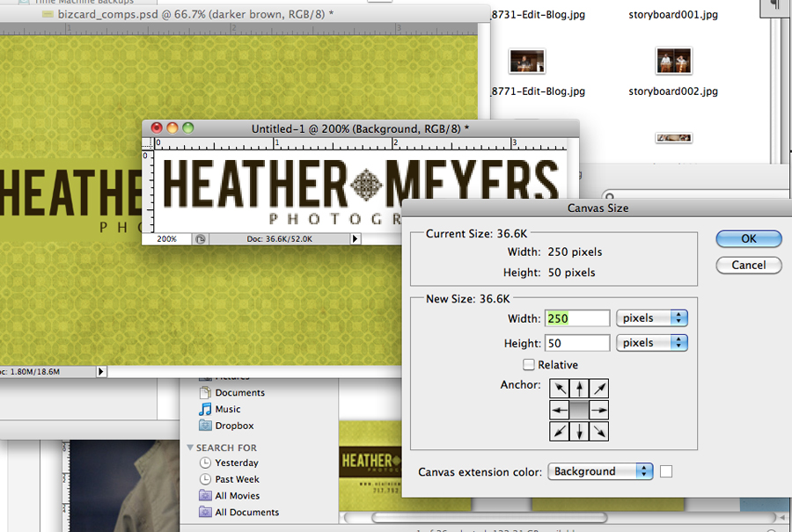Viewport: 792px width, 532px height.
Task: Click the storyboard002.jpg file name
Action: 673,91
